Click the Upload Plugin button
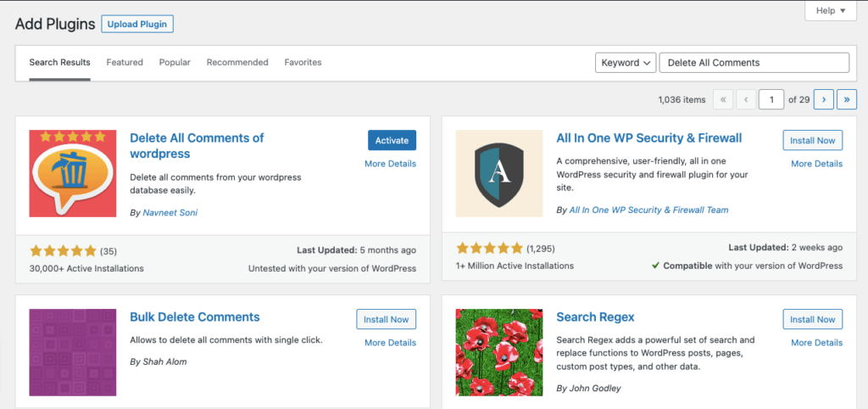Image resolution: width=868 pixels, height=409 pixels. (x=137, y=25)
